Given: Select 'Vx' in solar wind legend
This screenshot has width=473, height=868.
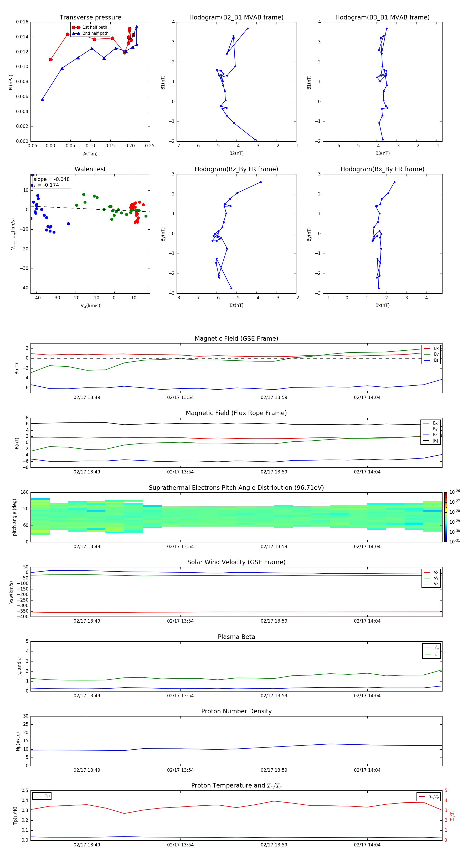Looking at the screenshot, I should point(431,572).
